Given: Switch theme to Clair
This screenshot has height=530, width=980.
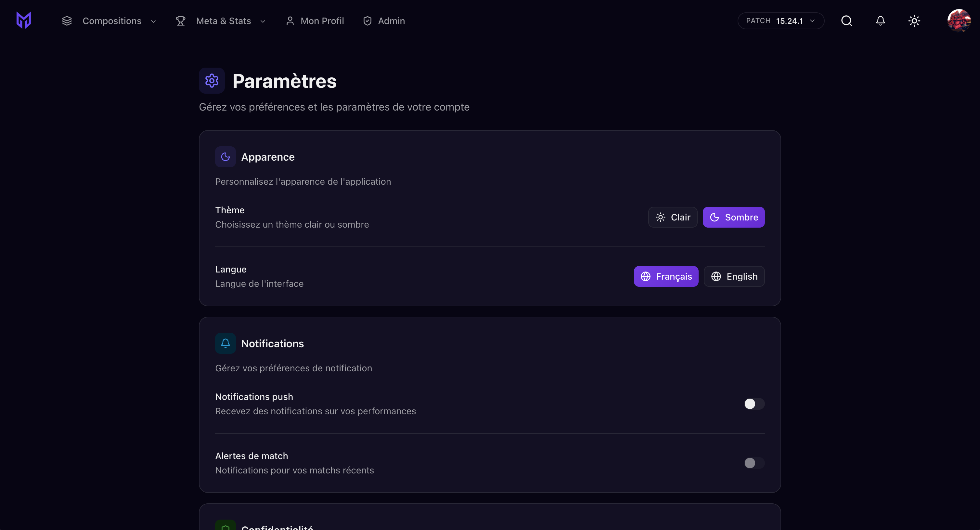Looking at the screenshot, I should click(x=673, y=218).
